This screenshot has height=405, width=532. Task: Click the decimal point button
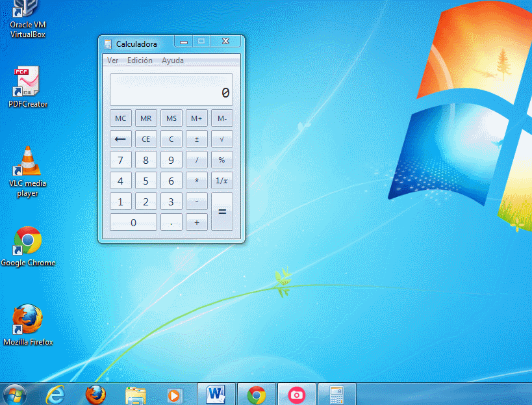pos(171,222)
